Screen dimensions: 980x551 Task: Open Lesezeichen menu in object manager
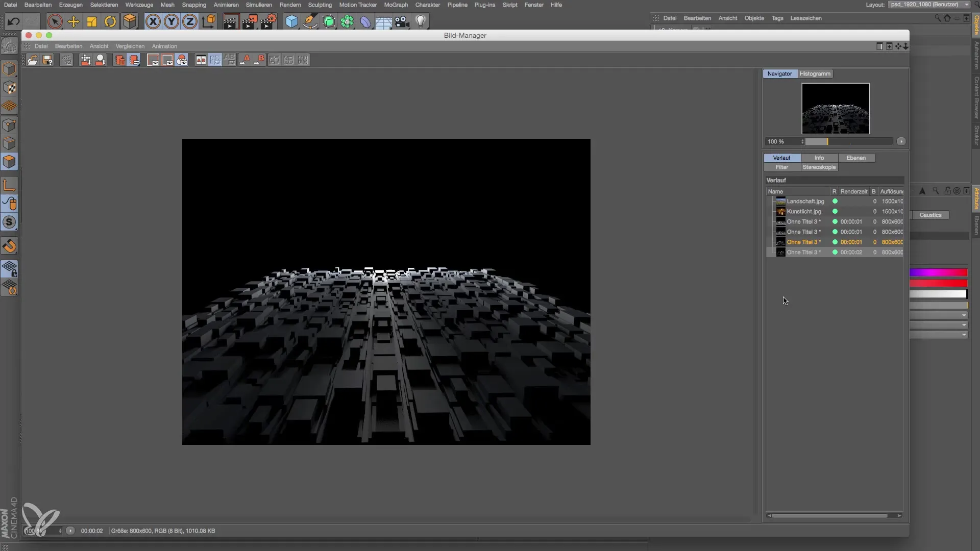pyautogui.click(x=806, y=18)
